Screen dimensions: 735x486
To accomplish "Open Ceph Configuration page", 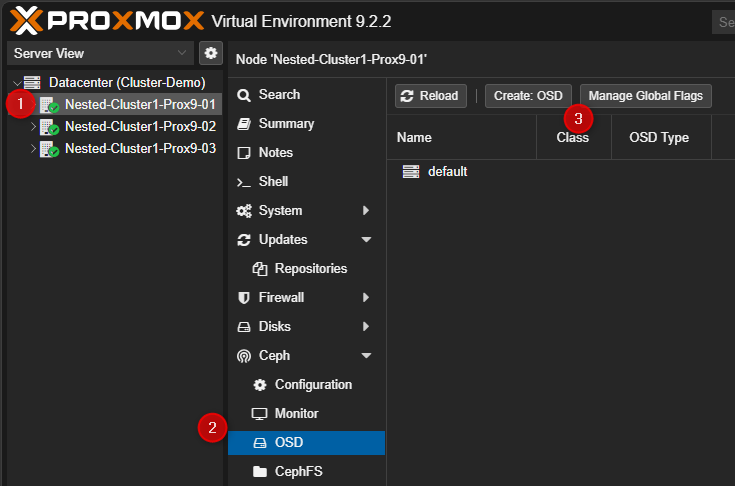I will 307,385.
